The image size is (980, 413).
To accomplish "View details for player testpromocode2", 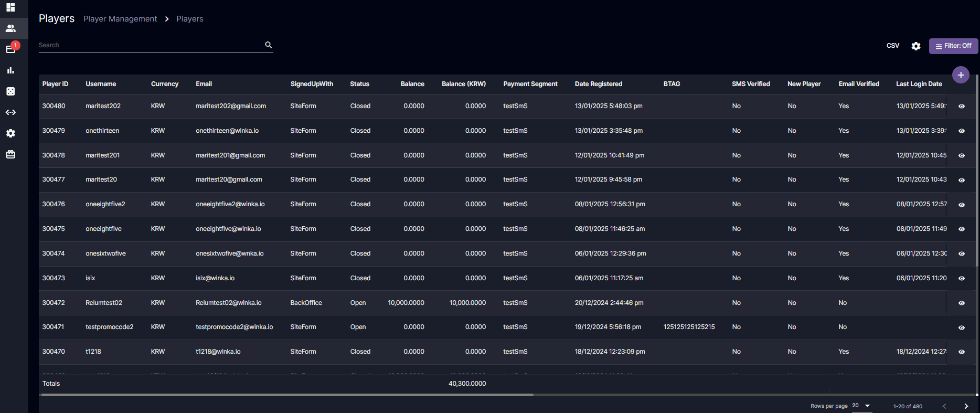I will 962,327.
